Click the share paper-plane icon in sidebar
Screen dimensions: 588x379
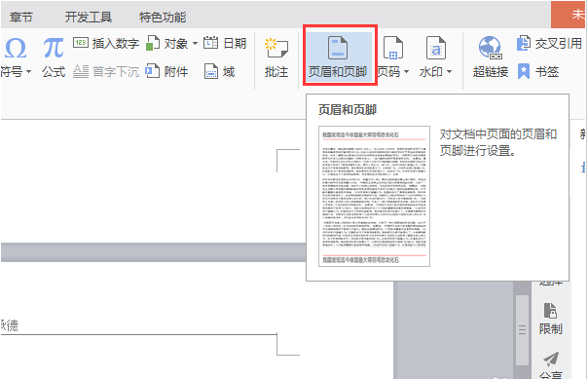pyautogui.click(x=550, y=360)
